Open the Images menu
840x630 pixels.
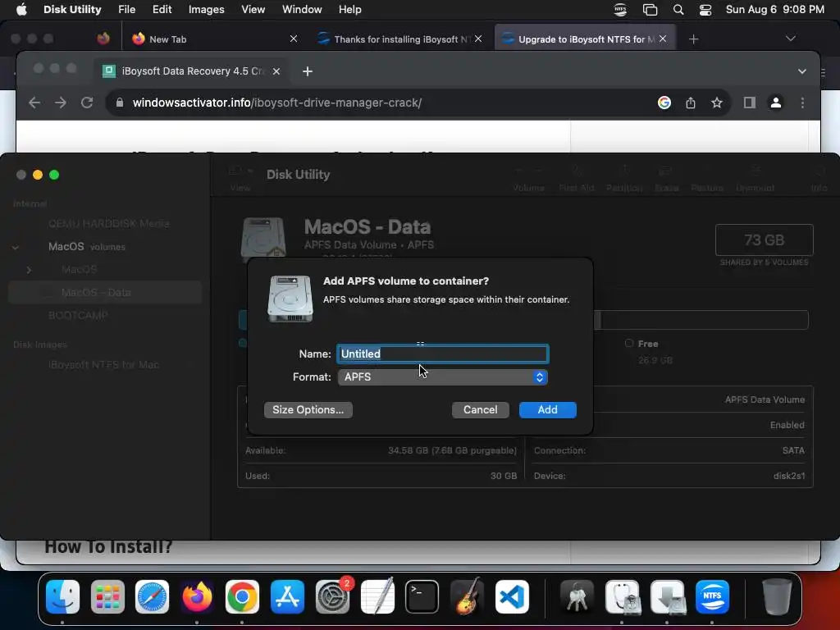(x=206, y=10)
